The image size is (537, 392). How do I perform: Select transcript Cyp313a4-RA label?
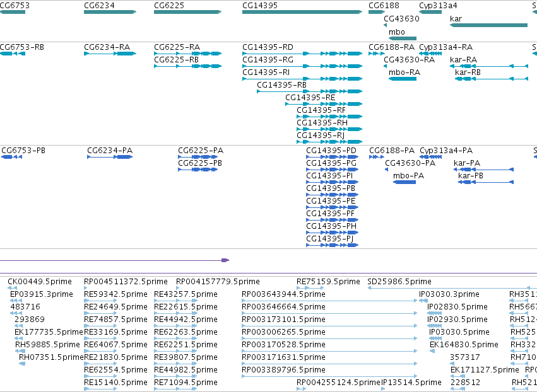[446, 47]
